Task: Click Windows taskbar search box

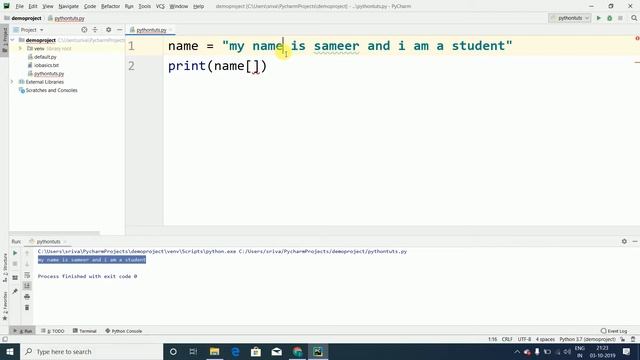Action: point(91,351)
